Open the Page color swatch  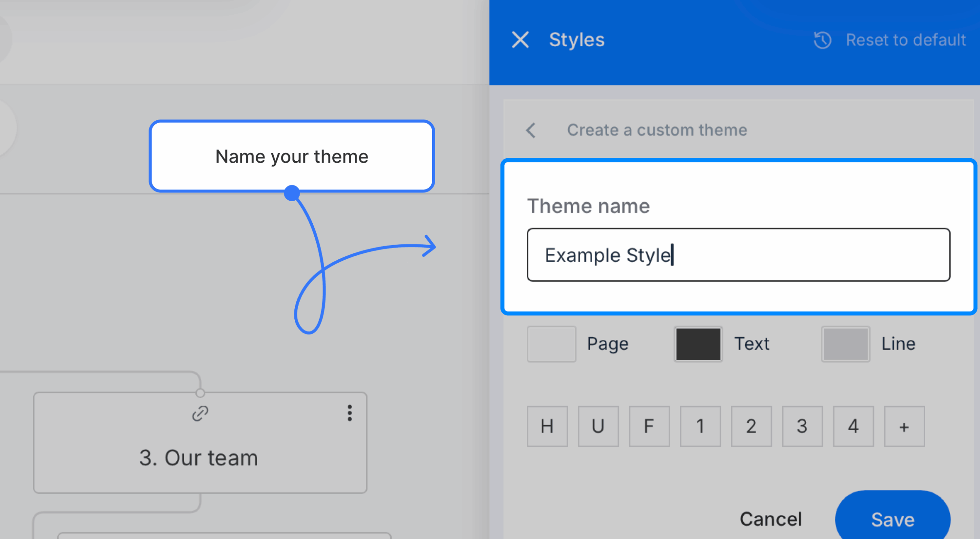[551, 344]
